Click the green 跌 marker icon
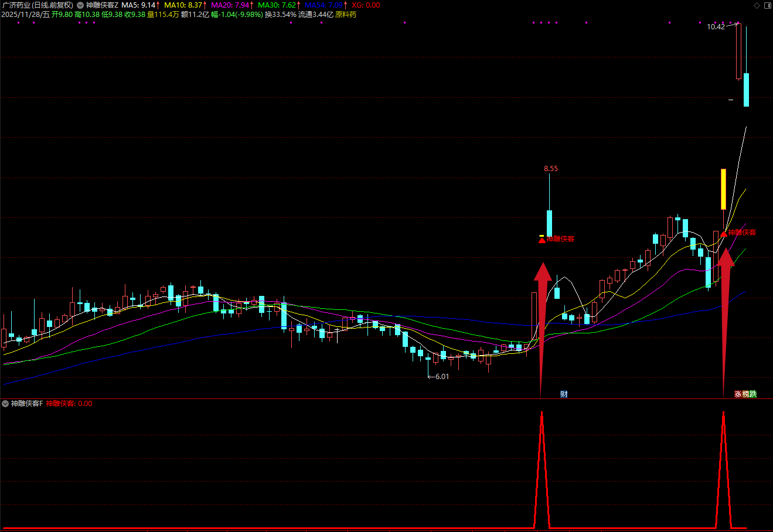This screenshot has width=773, height=532. coord(753,394)
